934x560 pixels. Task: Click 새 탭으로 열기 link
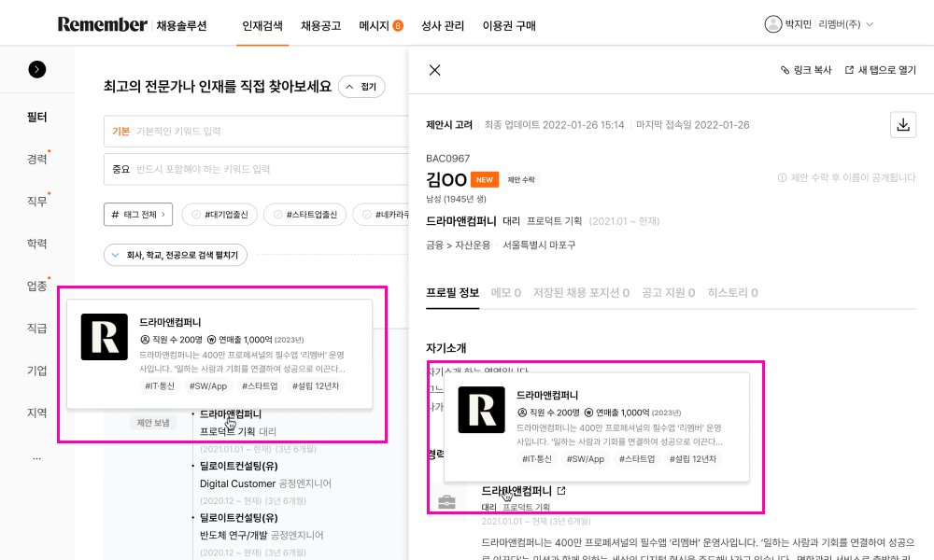pyautogui.click(x=881, y=70)
